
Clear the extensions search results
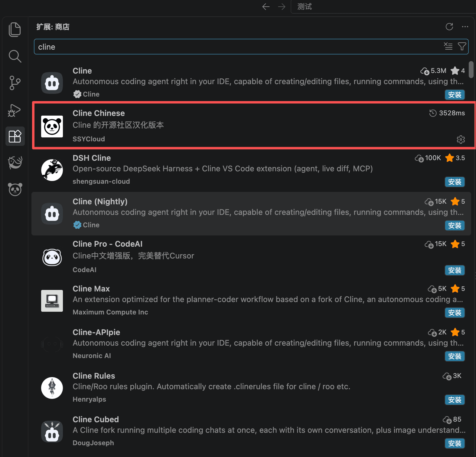[x=448, y=46]
